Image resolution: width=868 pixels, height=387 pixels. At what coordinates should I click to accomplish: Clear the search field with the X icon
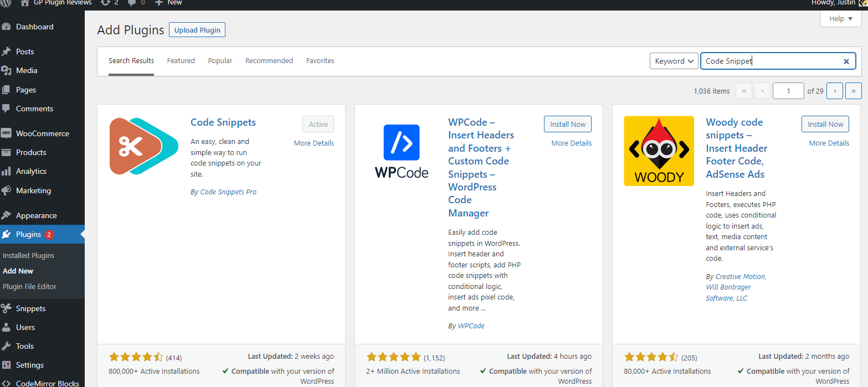846,61
